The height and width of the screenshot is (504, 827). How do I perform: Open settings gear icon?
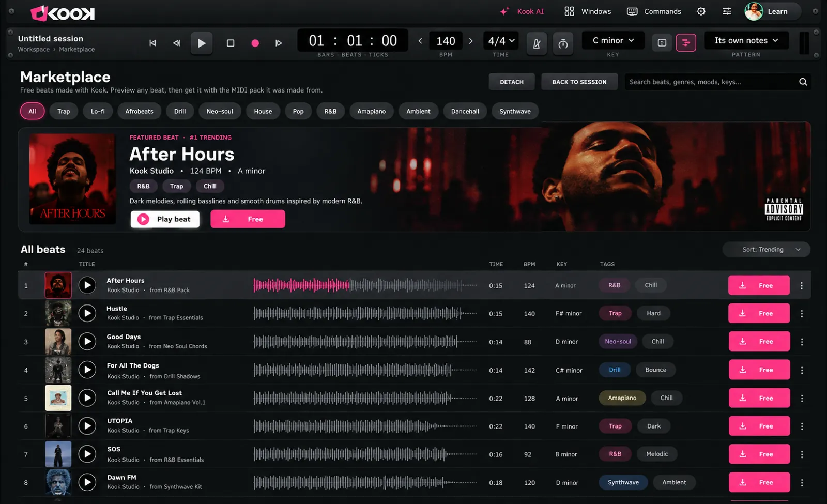701,11
